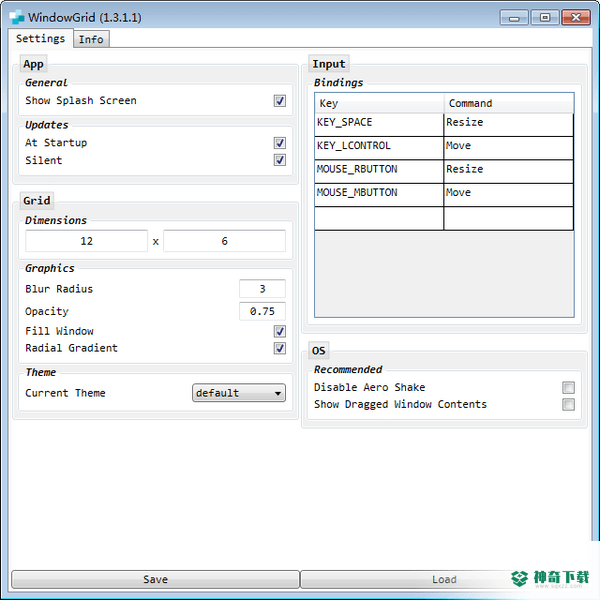Select the Settings tab
This screenshot has height=600, width=600.
click(x=41, y=39)
